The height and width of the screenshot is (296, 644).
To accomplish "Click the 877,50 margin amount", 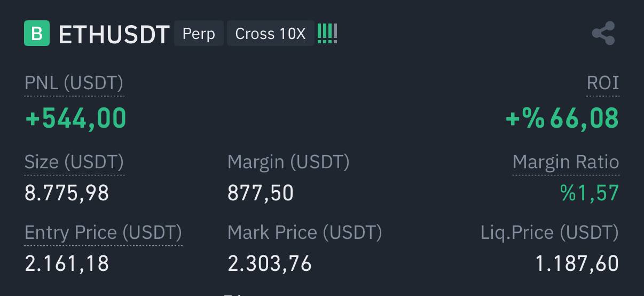I will pos(261,193).
